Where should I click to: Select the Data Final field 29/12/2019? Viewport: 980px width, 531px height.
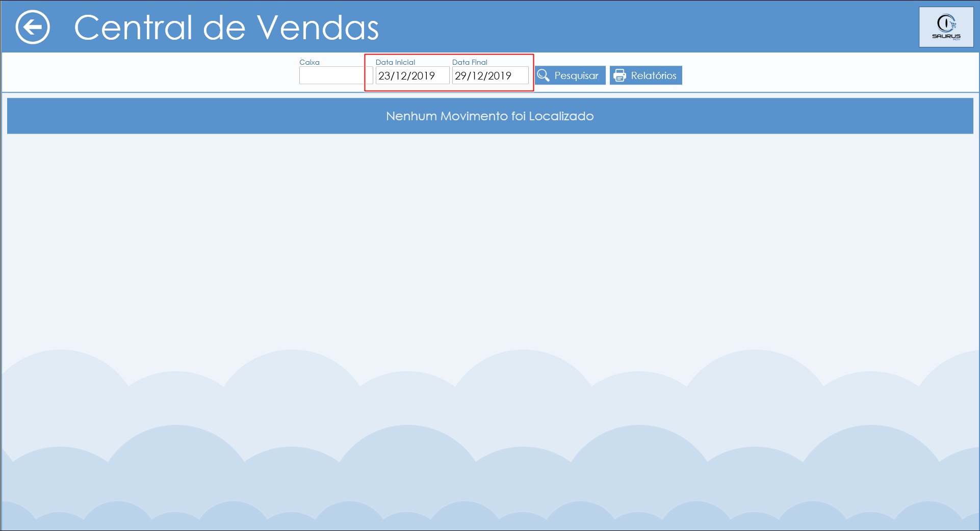click(x=490, y=75)
